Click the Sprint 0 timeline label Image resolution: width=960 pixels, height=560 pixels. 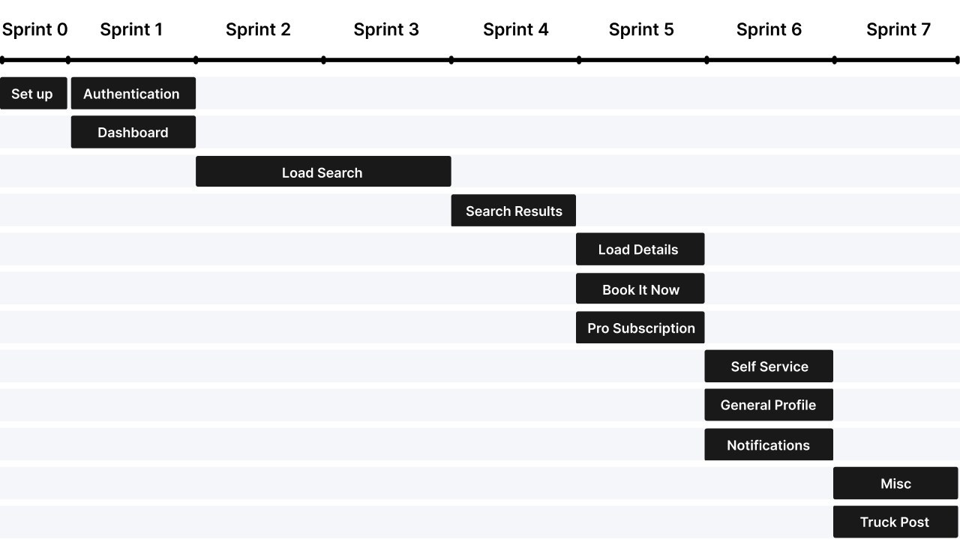point(34,30)
